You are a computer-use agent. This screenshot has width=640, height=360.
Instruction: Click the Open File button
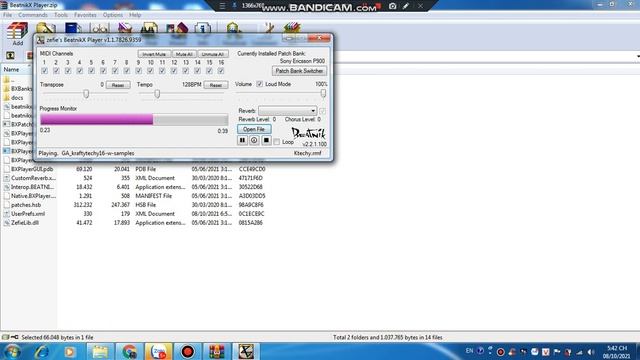click(254, 129)
